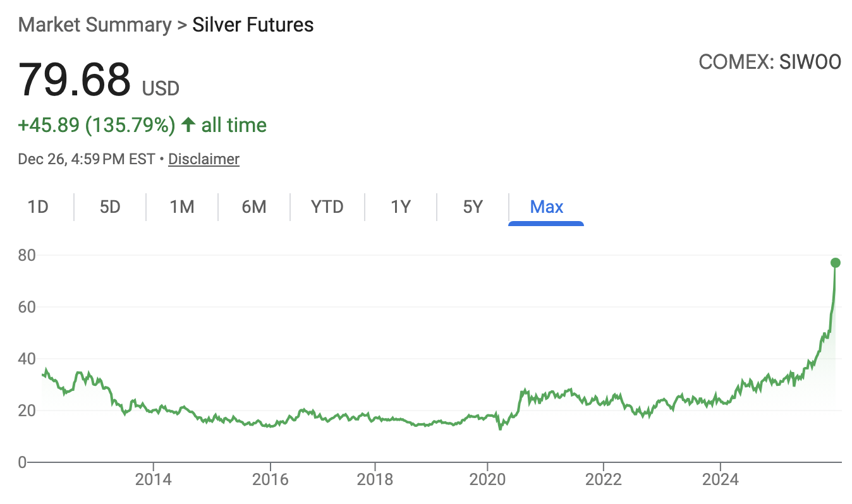Click the 2024 year axis label

(x=721, y=480)
